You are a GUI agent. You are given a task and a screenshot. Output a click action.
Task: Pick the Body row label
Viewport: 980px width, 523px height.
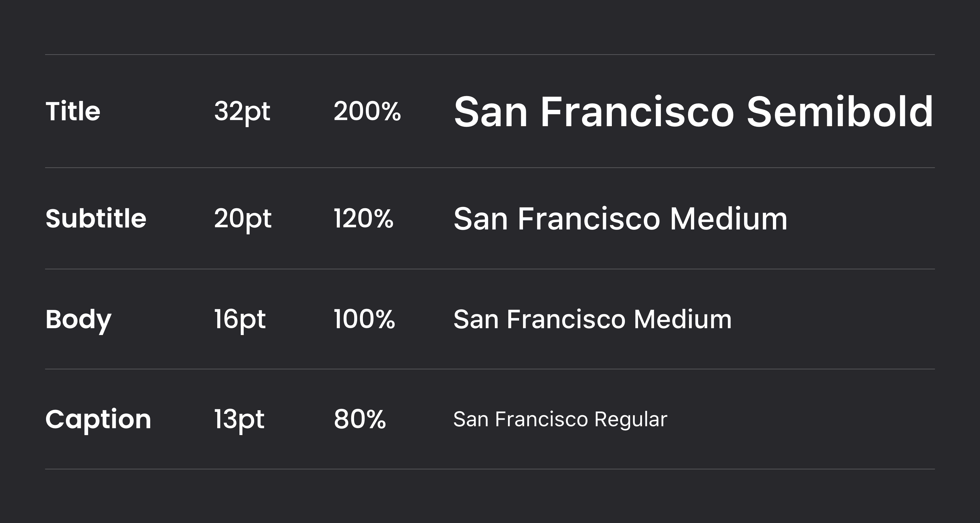coord(78,319)
